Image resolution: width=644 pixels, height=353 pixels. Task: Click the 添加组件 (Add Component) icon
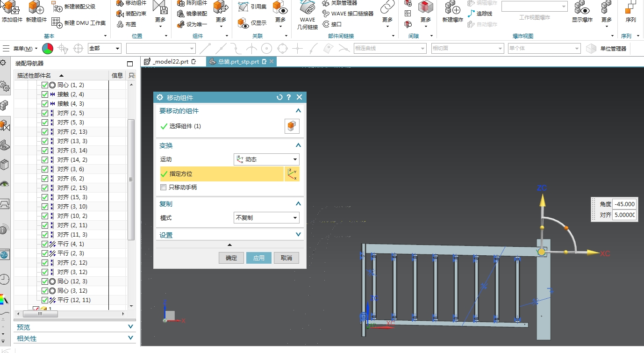[x=11, y=11]
